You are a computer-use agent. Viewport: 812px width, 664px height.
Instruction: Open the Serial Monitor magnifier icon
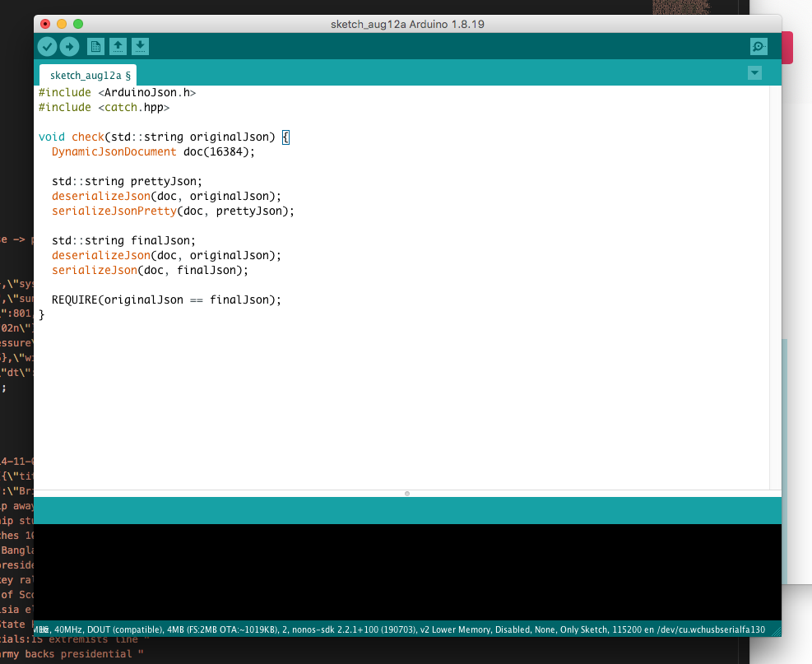(759, 47)
